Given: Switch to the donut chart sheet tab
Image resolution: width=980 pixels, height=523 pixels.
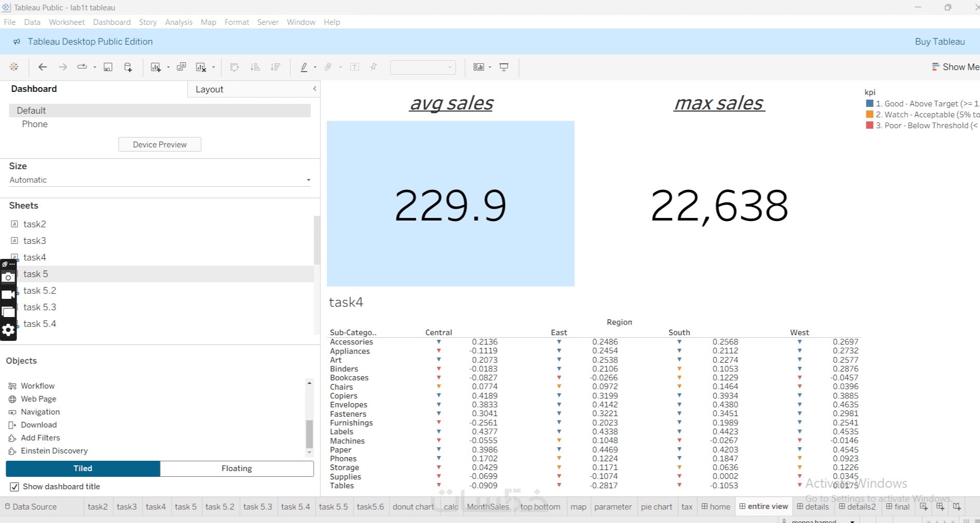Looking at the screenshot, I should tap(413, 507).
